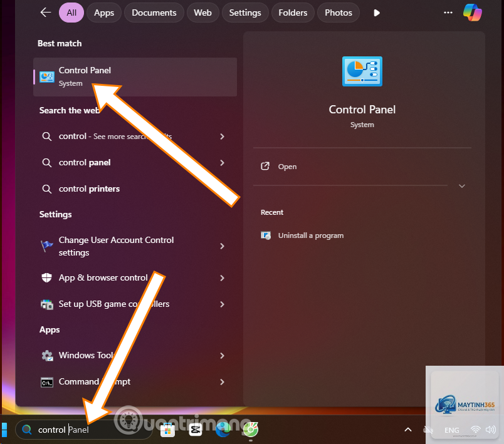Open the three-dot options menu
Screen dimensions: 504x444
(448, 13)
